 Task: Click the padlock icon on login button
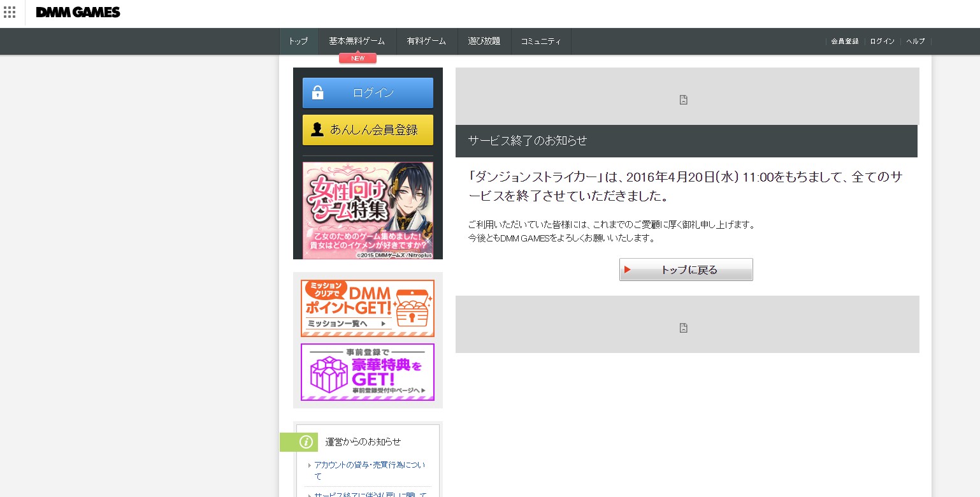coord(317,92)
